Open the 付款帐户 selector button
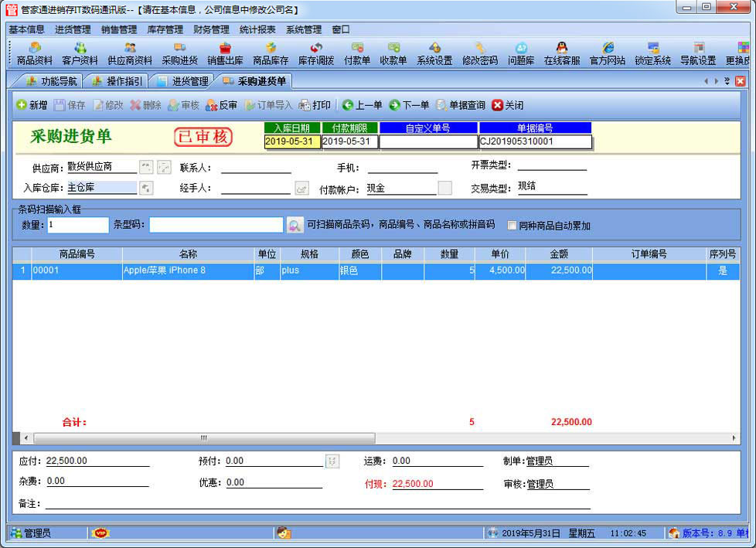Screen dimensions: 756x548 [x=445, y=188]
